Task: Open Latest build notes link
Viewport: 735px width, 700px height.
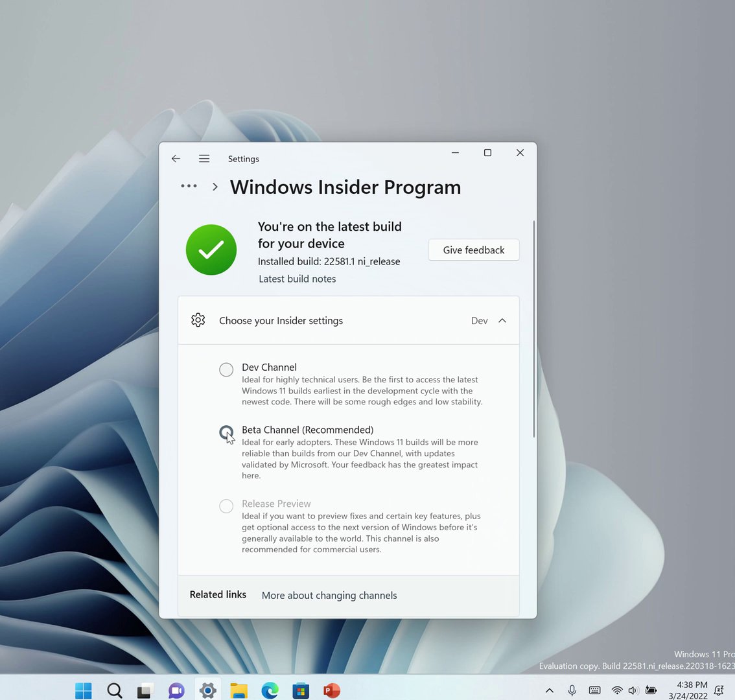Action: (x=297, y=279)
